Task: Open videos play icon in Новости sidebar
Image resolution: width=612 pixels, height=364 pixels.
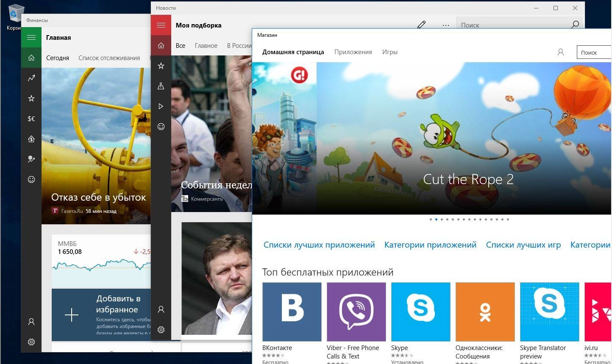Action: pos(161,107)
